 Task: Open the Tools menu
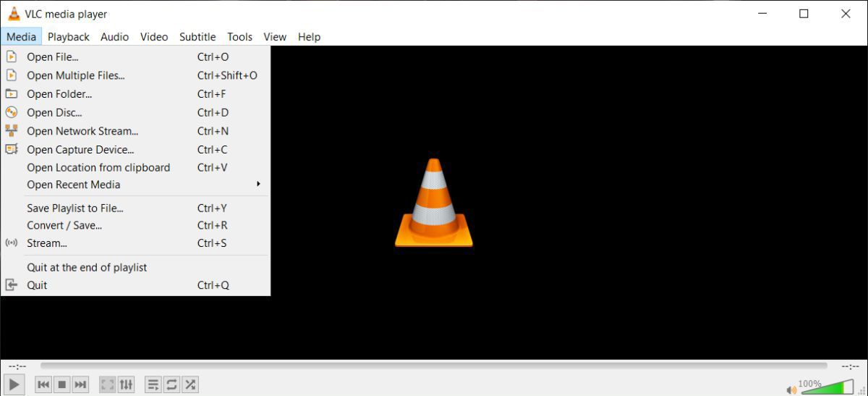click(x=239, y=37)
